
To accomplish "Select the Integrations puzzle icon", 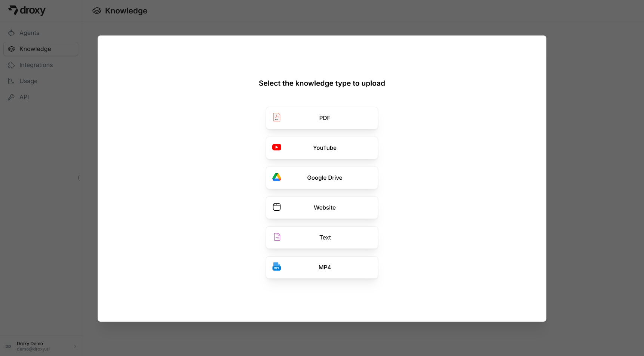I will pos(12,65).
